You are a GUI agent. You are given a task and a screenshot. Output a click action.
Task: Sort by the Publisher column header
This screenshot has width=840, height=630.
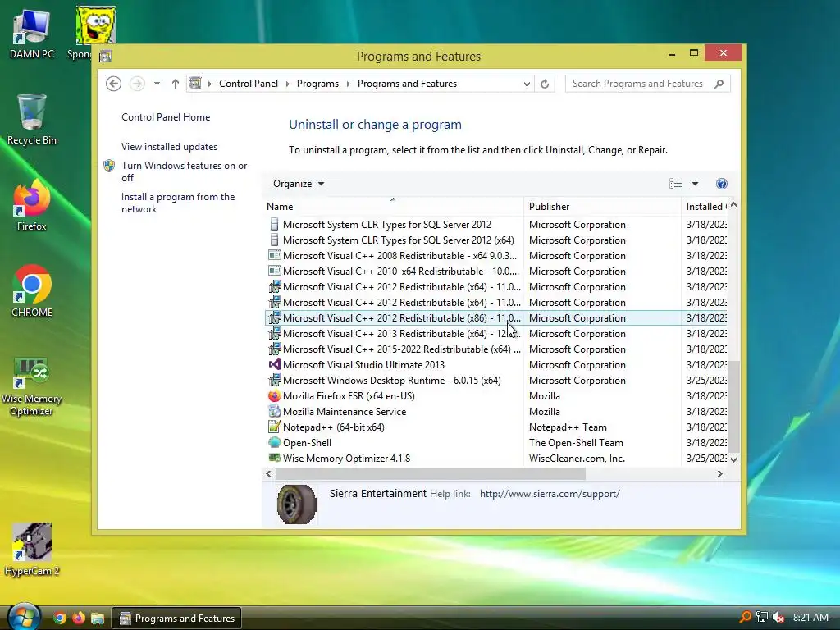pyautogui.click(x=601, y=206)
